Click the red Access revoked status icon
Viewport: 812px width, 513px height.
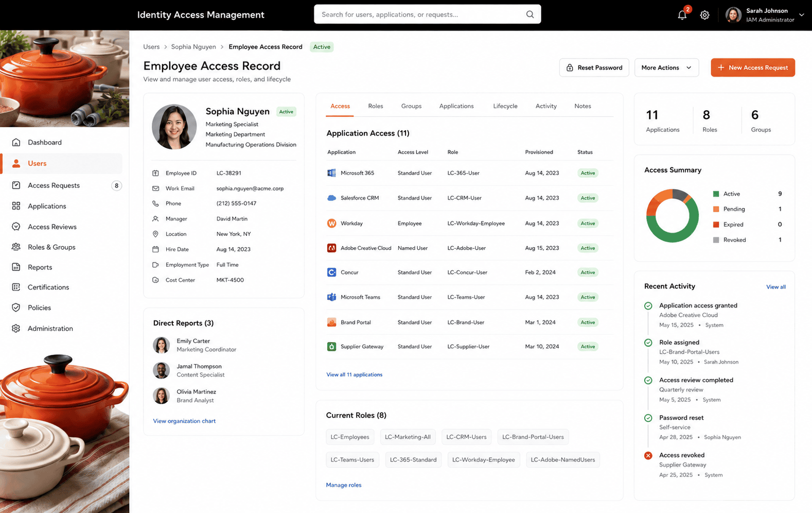[x=648, y=455]
